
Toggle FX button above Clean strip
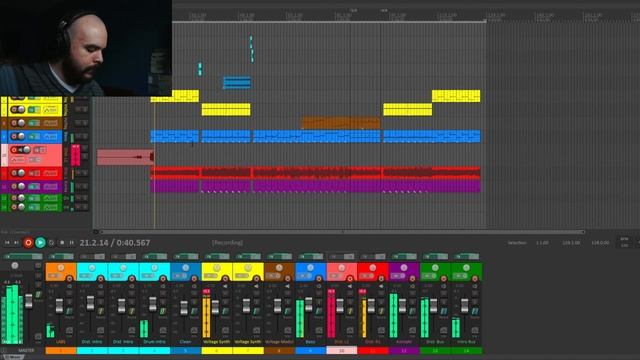click(x=185, y=256)
